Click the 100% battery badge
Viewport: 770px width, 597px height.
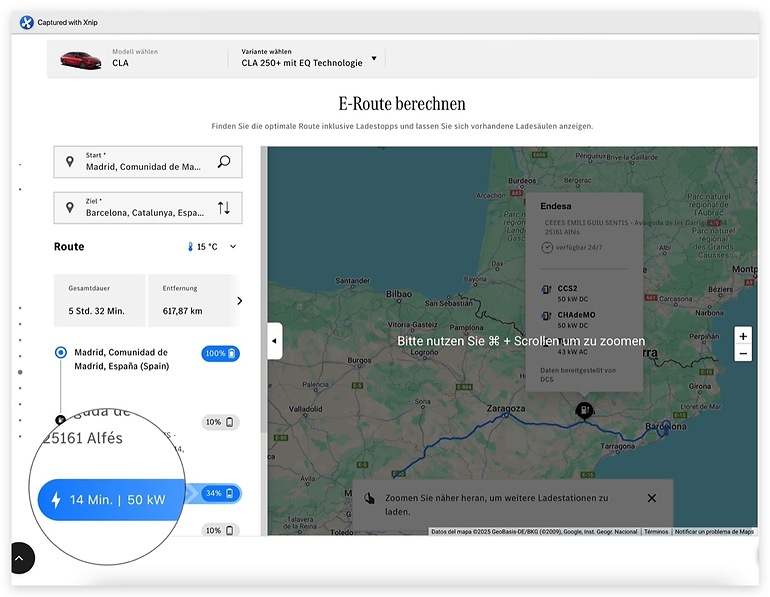220,353
